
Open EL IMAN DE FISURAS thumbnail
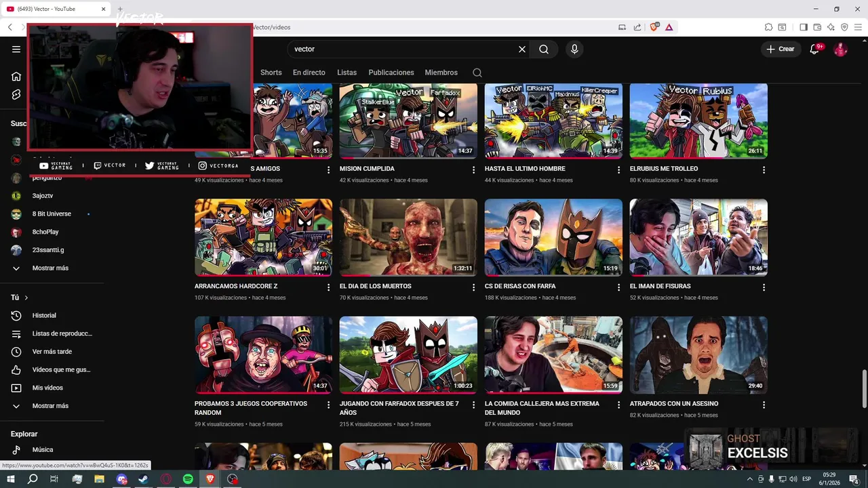coord(698,237)
